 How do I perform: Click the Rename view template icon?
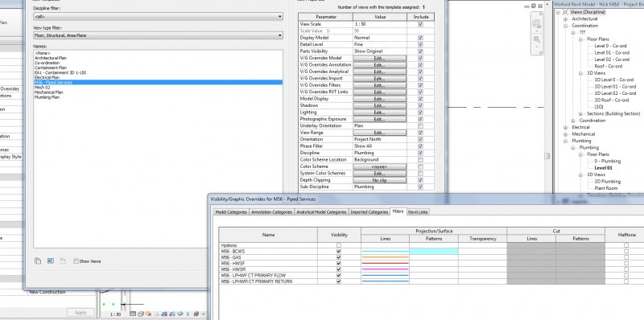[51, 261]
